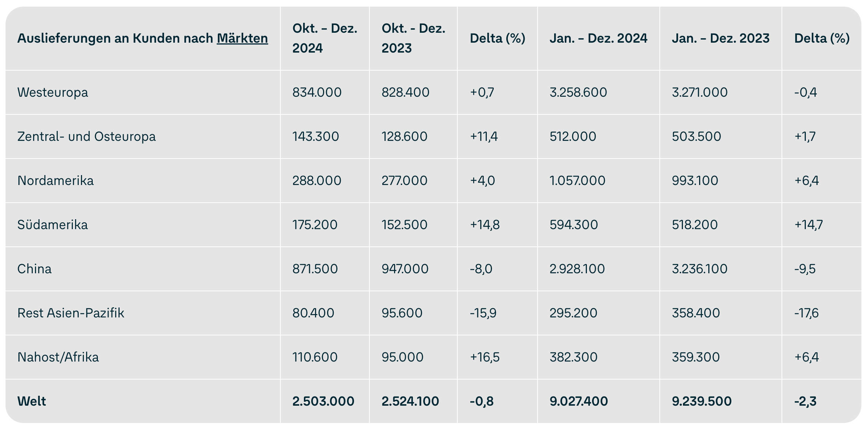868x434 pixels.
Task: Click the 834.000 cell for Westeuropa
Action: tap(317, 92)
